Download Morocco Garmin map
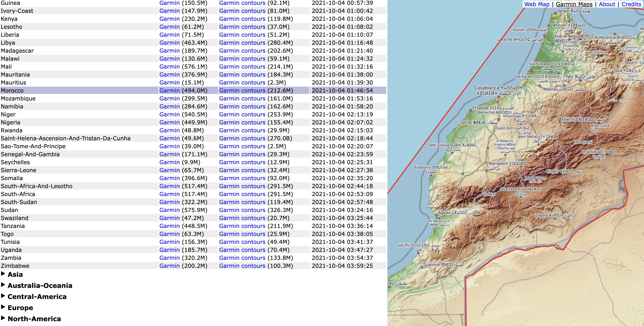Screen dimensions: 644x326 coord(169,90)
